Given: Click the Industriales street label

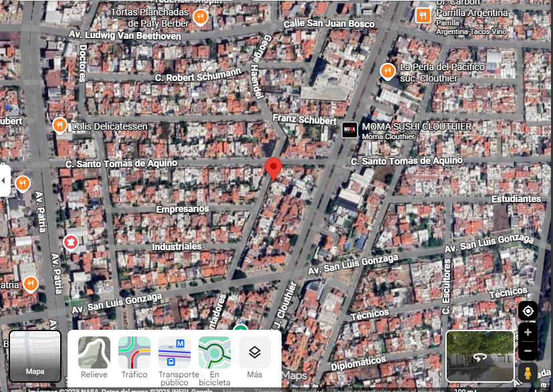Looking at the screenshot, I should tap(177, 246).
